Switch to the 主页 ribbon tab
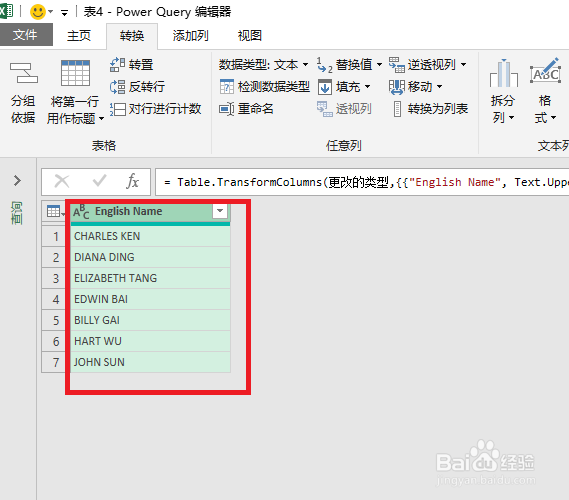The height and width of the screenshot is (500, 569). pos(79,36)
